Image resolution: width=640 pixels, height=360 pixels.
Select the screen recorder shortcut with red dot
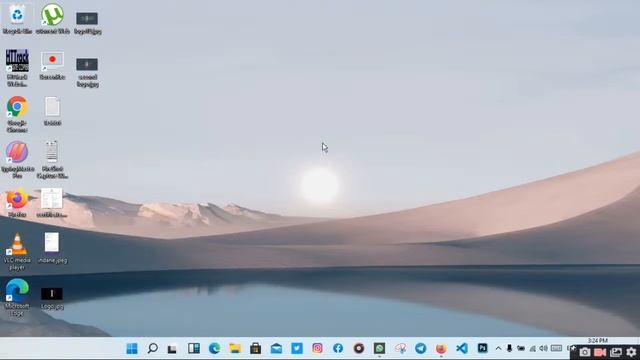[x=52, y=65]
